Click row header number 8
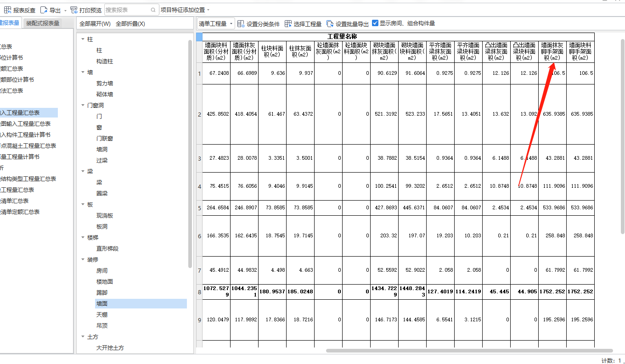This screenshot has height=364, width=625. [199, 292]
